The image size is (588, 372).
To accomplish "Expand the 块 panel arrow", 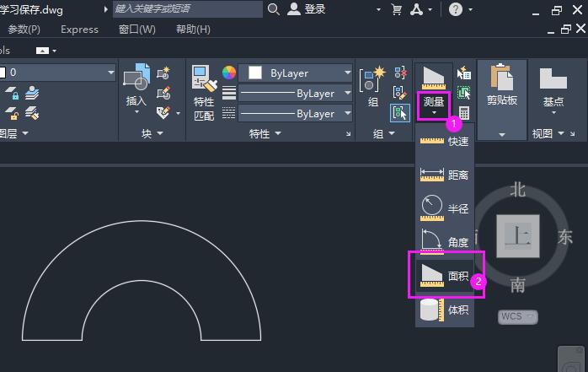I will pos(160,133).
